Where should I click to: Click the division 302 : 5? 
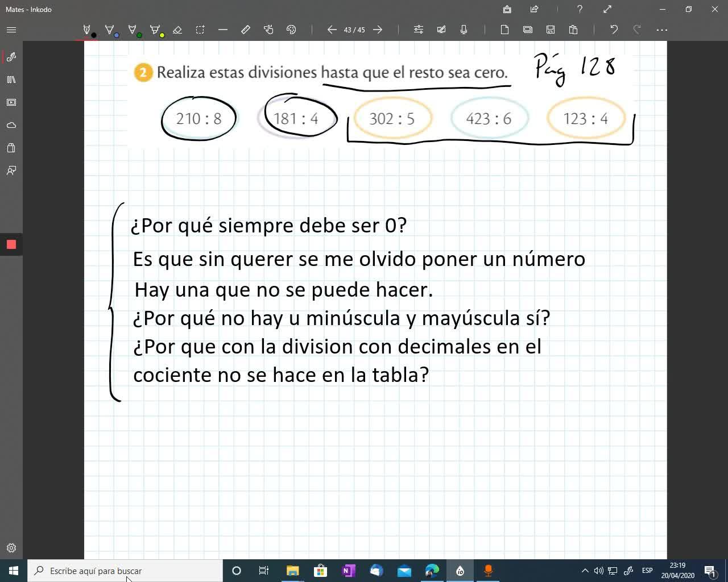click(x=392, y=118)
